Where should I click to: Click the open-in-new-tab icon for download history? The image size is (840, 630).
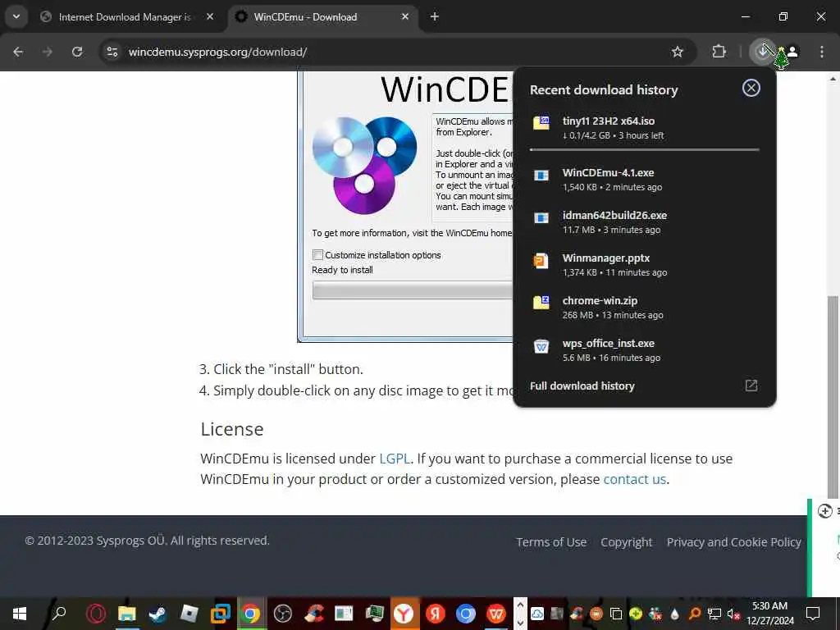pyautogui.click(x=751, y=386)
